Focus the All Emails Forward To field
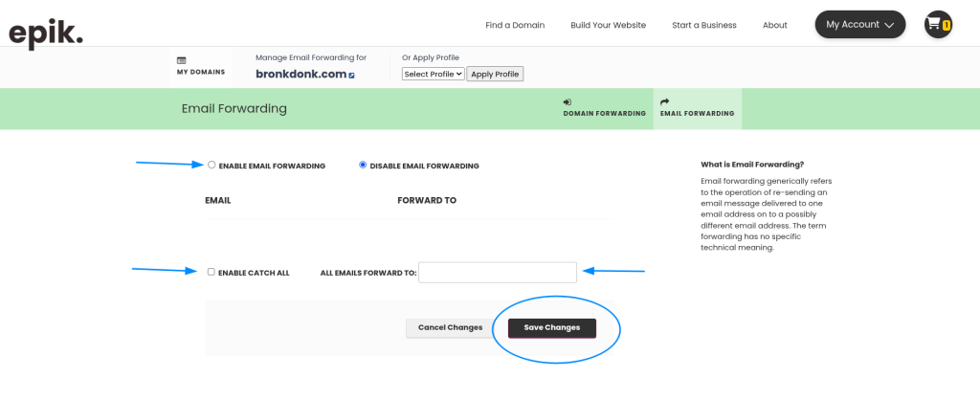Image resolution: width=980 pixels, height=400 pixels. point(498,273)
